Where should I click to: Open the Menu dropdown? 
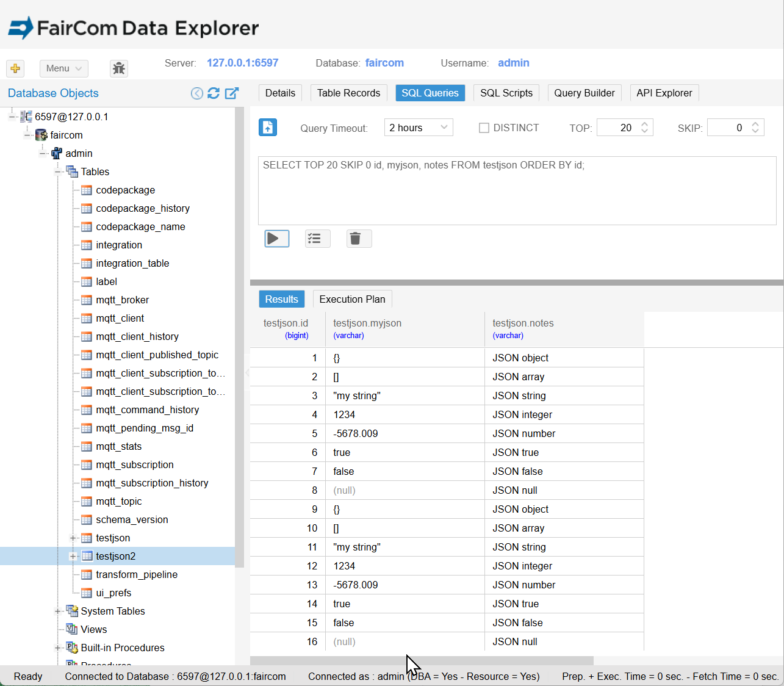click(63, 68)
